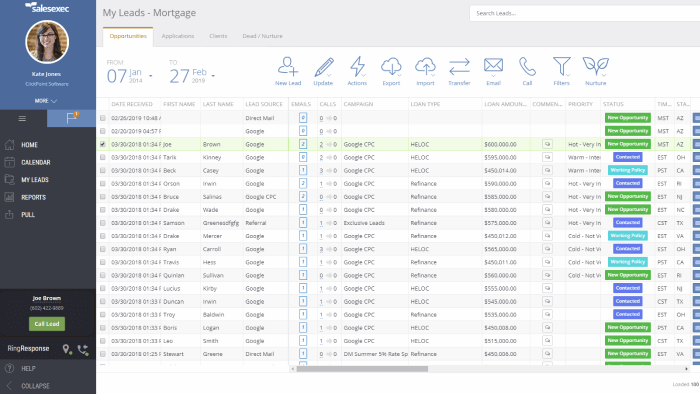
Task: Click Kate Jones profile photo
Action: click(x=47, y=42)
